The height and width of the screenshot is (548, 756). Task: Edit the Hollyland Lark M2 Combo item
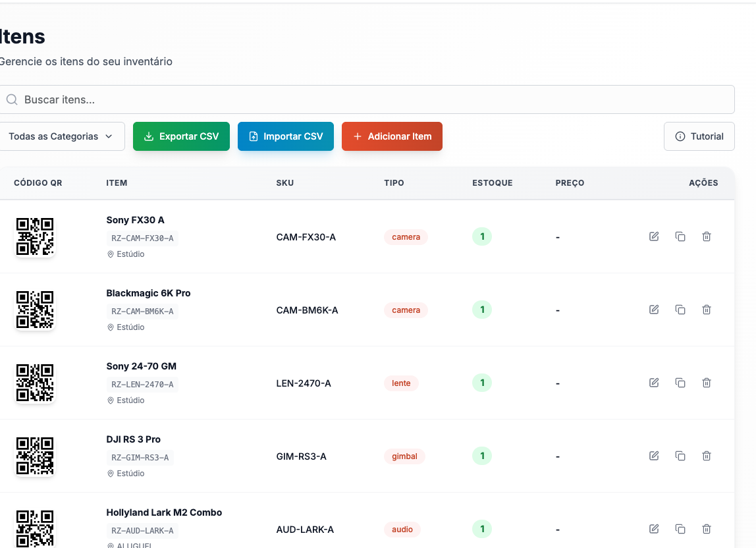(x=654, y=529)
